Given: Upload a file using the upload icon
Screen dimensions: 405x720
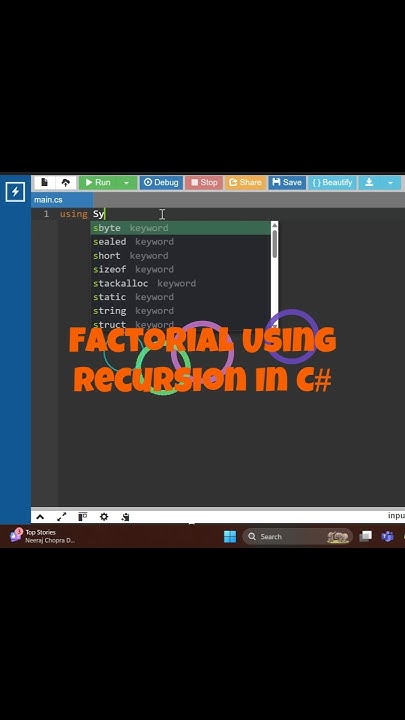Looking at the screenshot, I should point(65,182).
